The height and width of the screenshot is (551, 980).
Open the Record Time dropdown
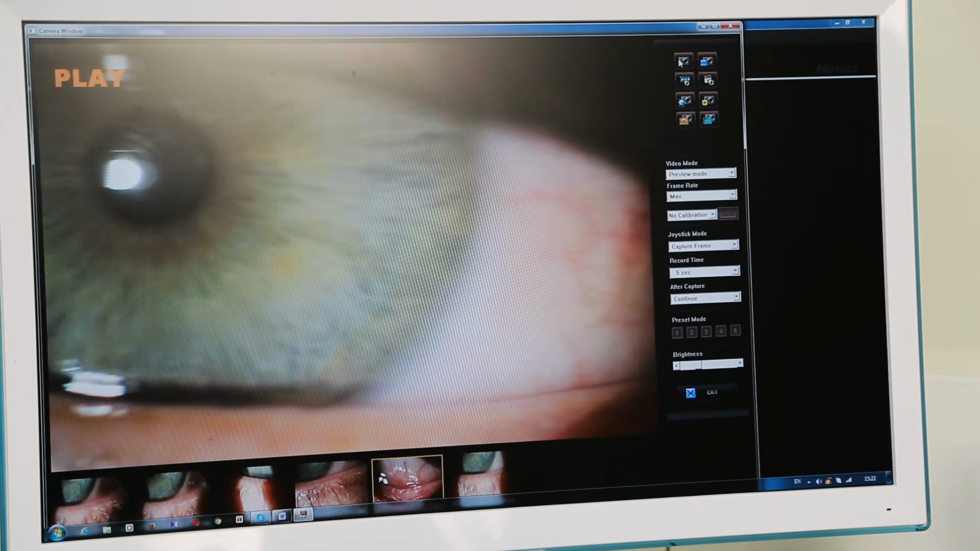[x=704, y=272]
